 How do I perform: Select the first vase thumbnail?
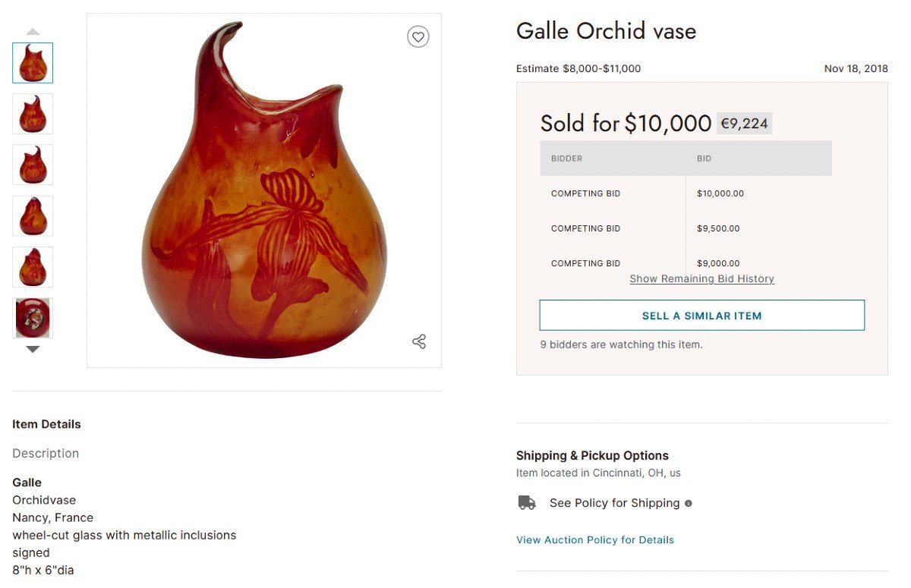pyautogui.click(x=33, y=63)
